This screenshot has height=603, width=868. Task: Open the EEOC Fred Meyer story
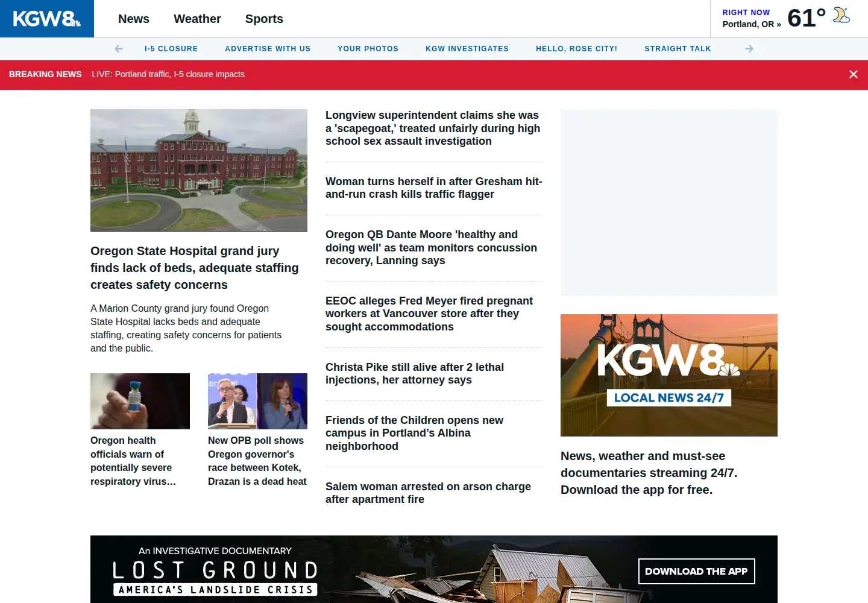pos(429,314)
